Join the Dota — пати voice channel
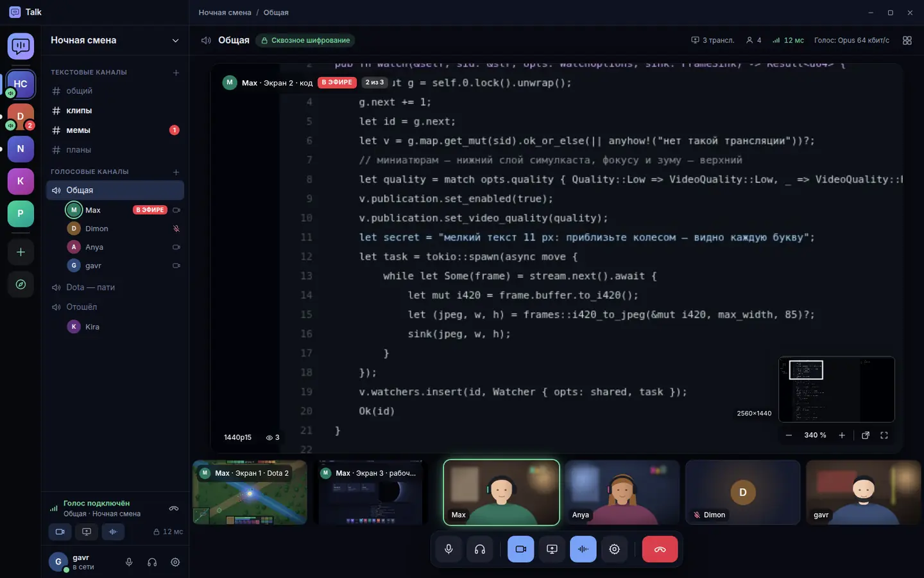The height and width of the screenshot is (578, 924). (115, 288)
